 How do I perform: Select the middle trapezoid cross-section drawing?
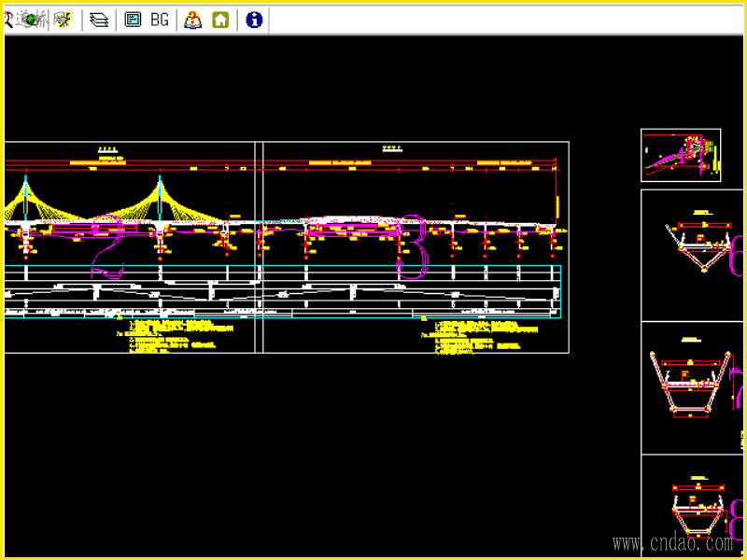(x=691, y=383)
